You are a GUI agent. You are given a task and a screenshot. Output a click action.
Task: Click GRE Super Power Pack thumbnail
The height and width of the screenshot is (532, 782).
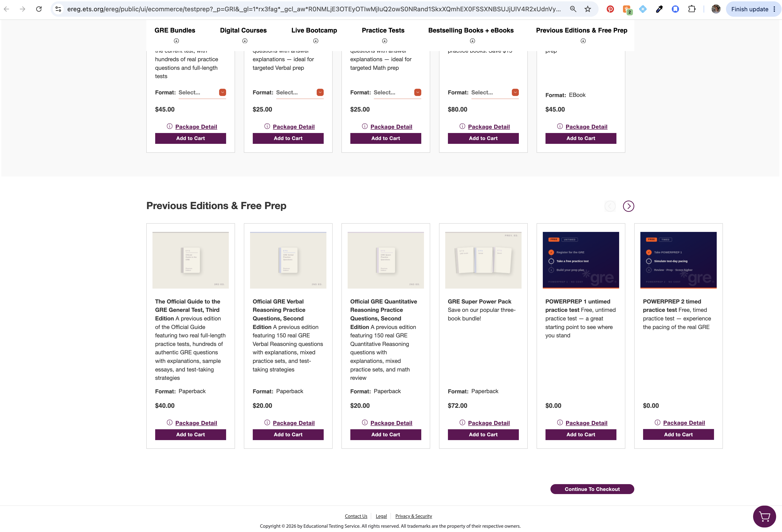coord(483,260)
